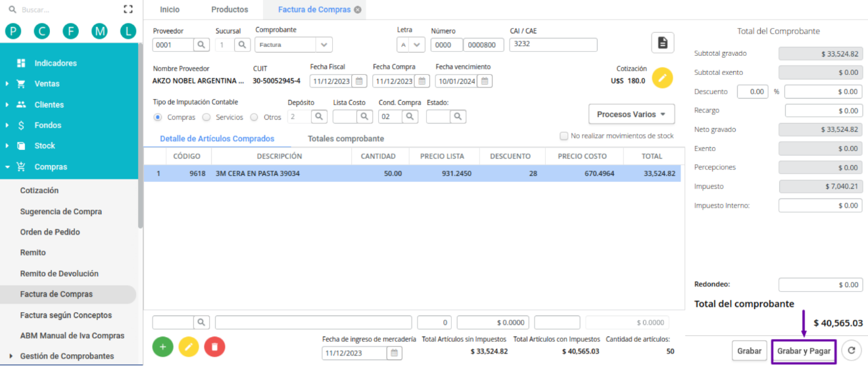Switch to Productos tab

point(229,10)
